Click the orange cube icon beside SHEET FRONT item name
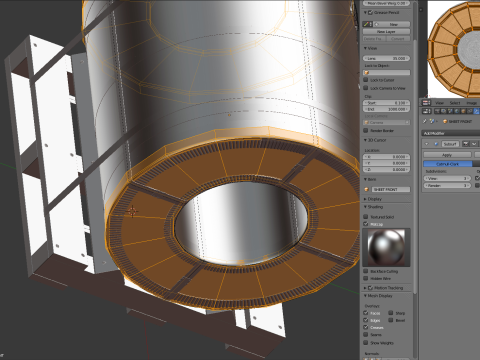The image size is (480, 360). tap(367, 189)
